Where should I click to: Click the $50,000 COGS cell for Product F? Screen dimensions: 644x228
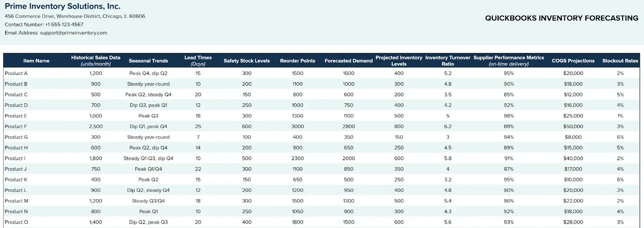[573, 126]
